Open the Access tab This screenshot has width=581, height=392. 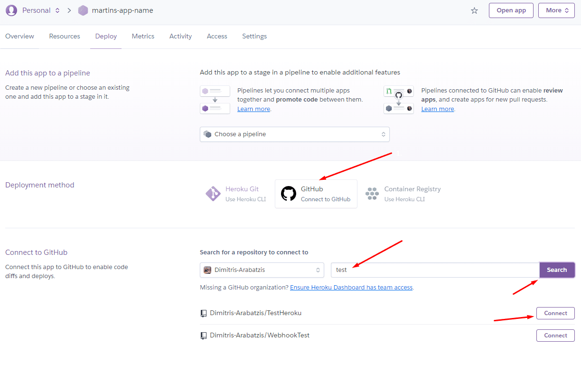coord(217,37)
